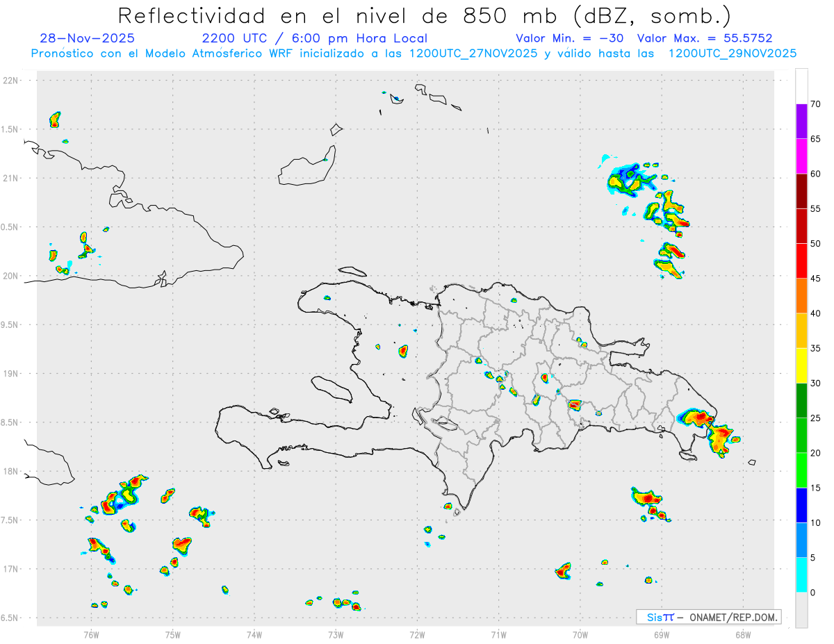The height and width of the screenshot is (644, 834).
Task: Click the color bar label '70'
Action: click(x=816, y=104)
